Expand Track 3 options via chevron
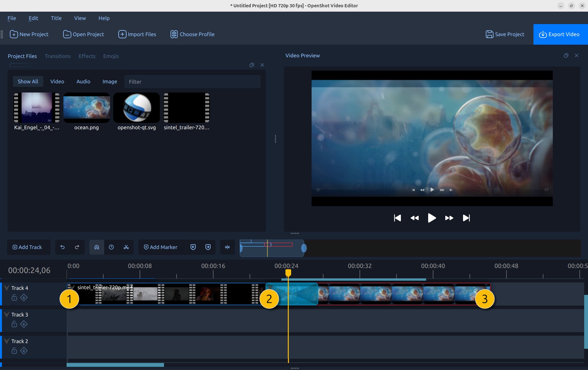588x370 pixels. click(x=6, y=314)
